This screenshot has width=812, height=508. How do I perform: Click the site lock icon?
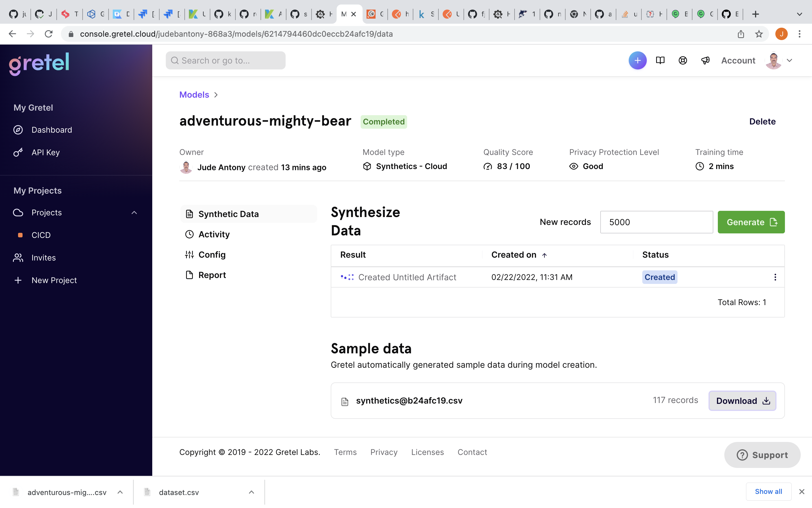[71, 34]
